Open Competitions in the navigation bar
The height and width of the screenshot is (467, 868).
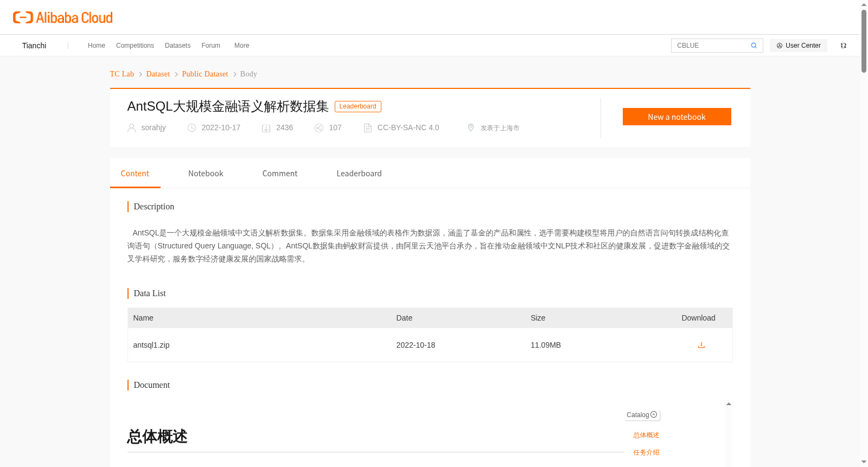[135, 46]
